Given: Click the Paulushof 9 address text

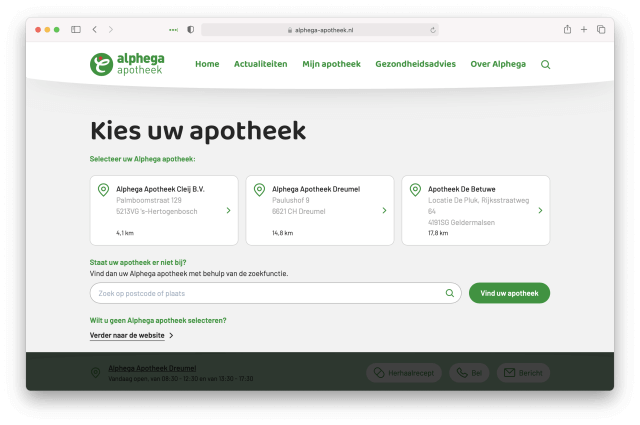Looking at the screenshot, I should [x=291, y=200].
